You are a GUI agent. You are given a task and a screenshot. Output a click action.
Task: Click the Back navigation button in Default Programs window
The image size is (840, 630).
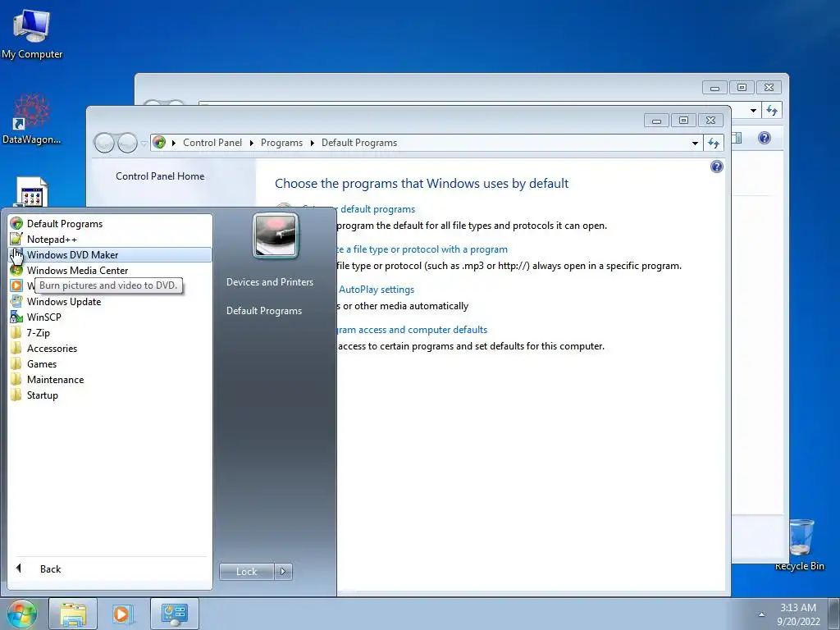tap(104, 143)
